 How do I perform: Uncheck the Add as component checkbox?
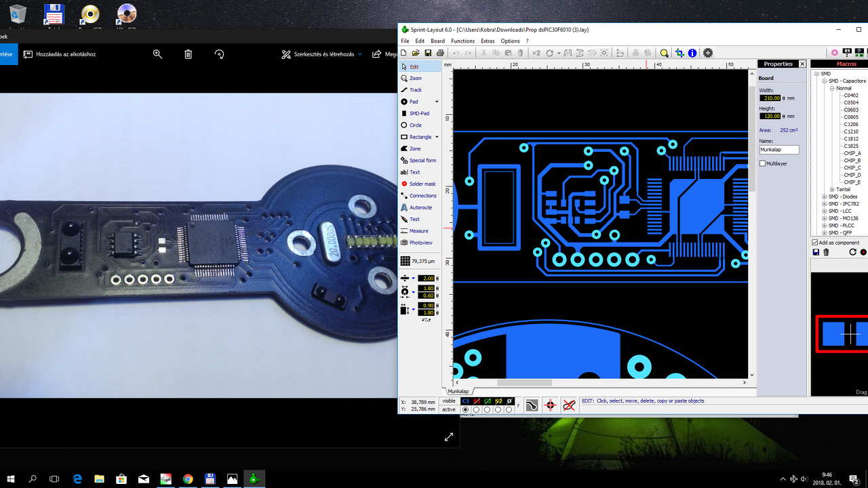pos(815,243)
